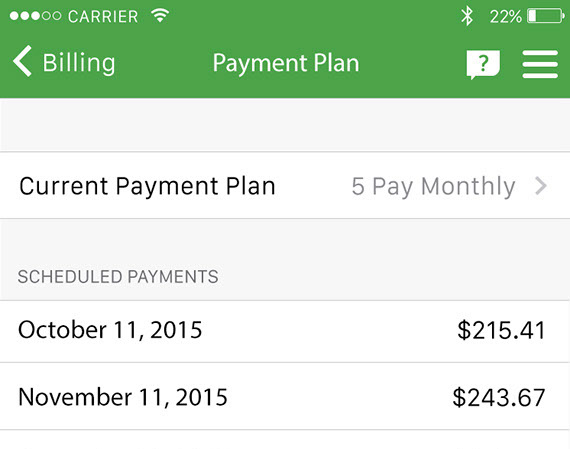Tap the cellular signal dots
The height and width of the screenshot is (449, 570).
[35, 16]
